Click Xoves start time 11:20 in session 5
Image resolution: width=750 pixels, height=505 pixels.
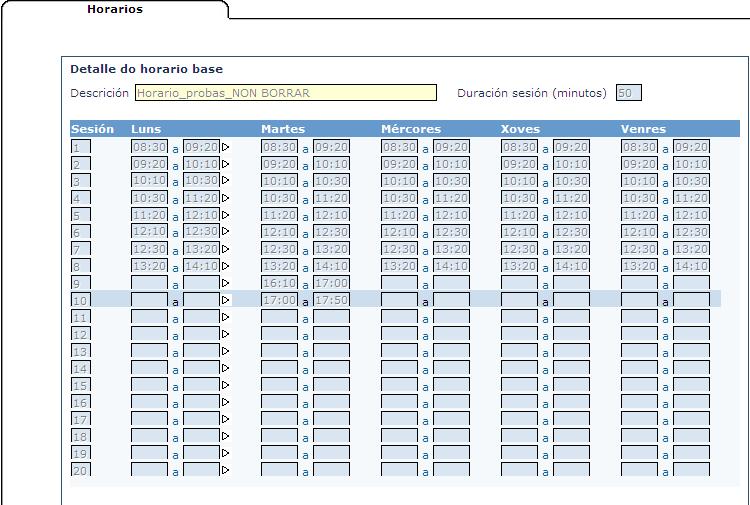point(520,215)
